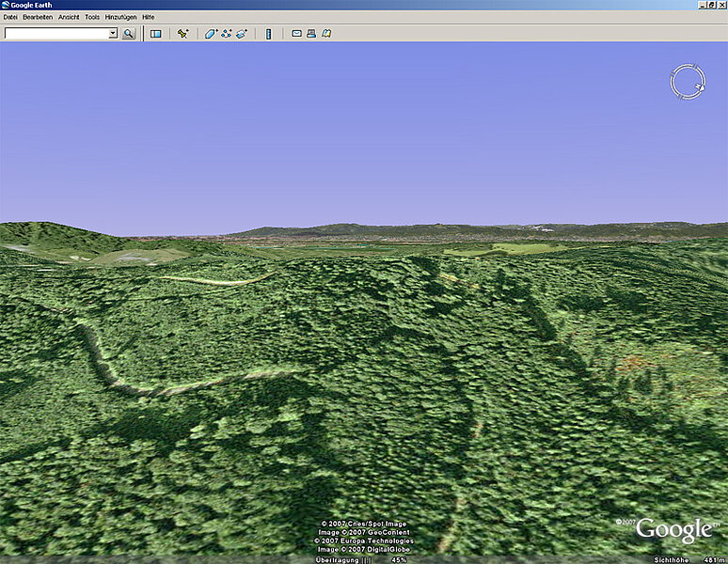This screenshot has width=728, height=564.
Task: Select the add polygon tool
Action: (x=212, y=34)
